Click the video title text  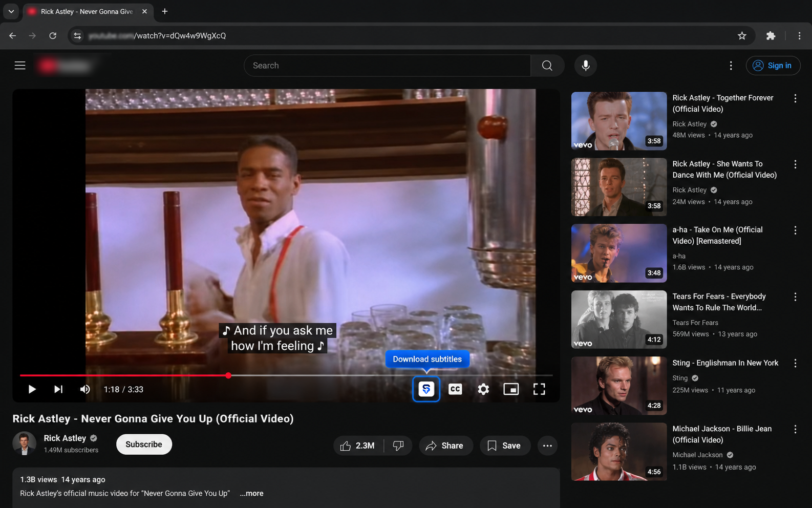click(x=153, y=418)
